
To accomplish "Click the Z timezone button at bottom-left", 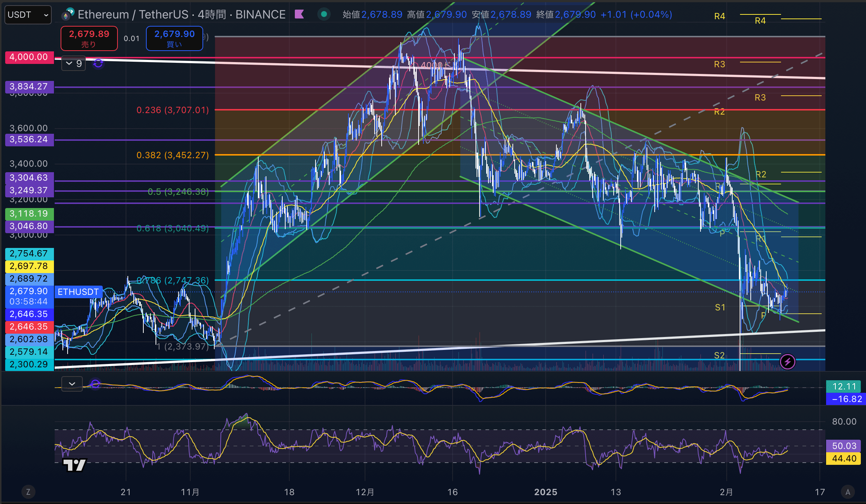I will (x=28, y=492).
